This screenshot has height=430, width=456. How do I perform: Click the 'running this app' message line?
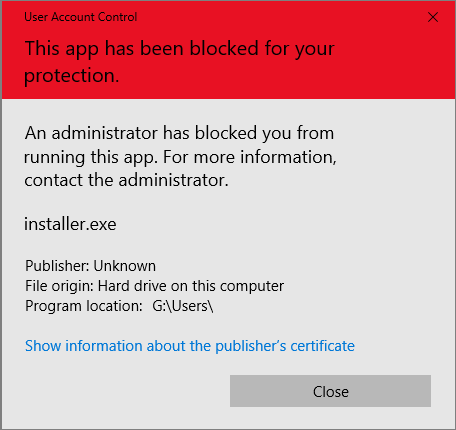[x=180, y=157]
